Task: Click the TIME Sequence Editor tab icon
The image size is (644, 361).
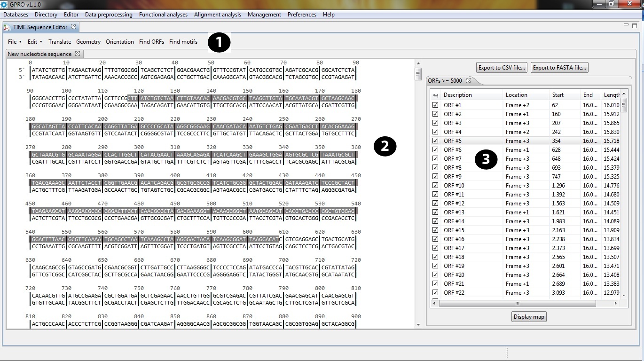Action: tap(7, 27)
